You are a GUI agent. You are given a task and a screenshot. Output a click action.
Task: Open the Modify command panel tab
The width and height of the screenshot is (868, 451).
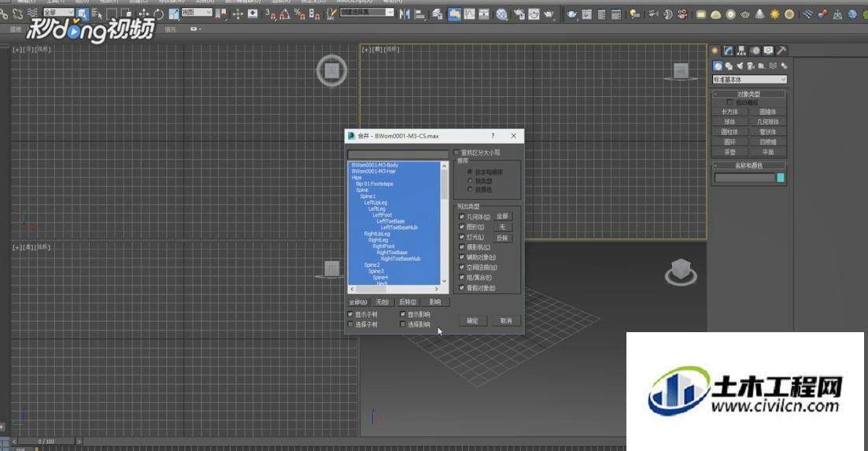[729, 50]
